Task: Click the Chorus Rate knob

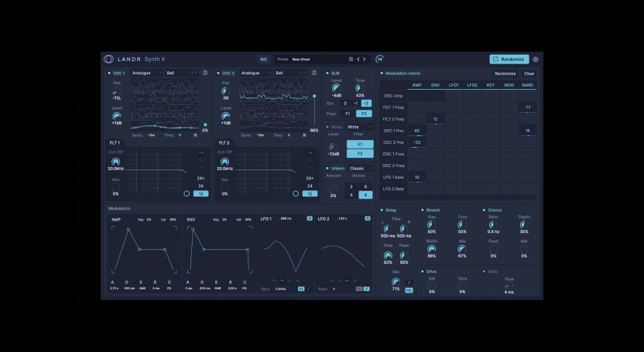Action: pyautogui.click(x=492, y=225)
